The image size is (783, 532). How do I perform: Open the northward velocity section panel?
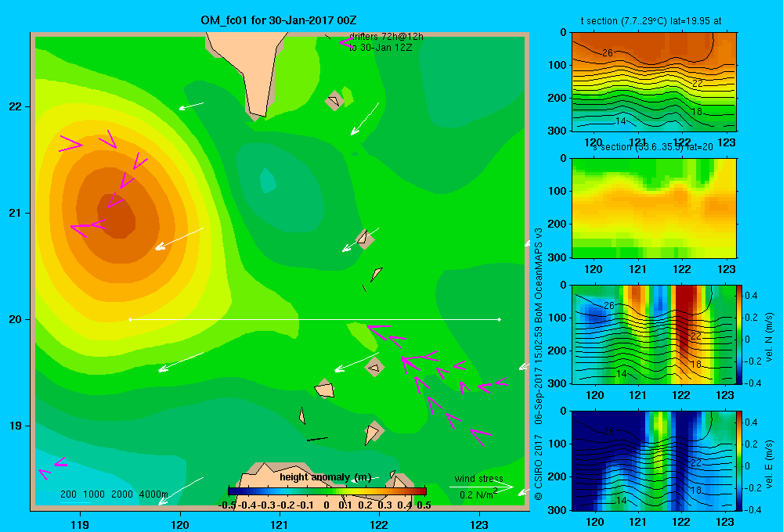(x=654, y=334)
